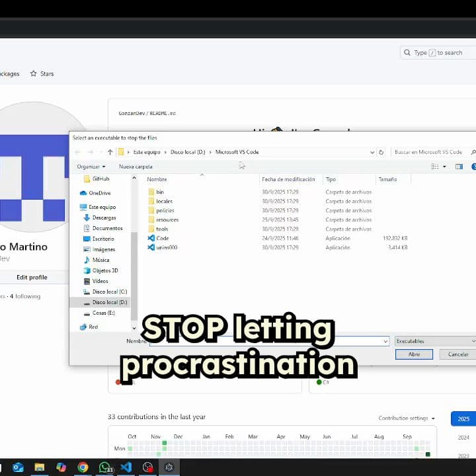Open the Executables file type dropdown
476x476 pixels.
click(435, 341)
